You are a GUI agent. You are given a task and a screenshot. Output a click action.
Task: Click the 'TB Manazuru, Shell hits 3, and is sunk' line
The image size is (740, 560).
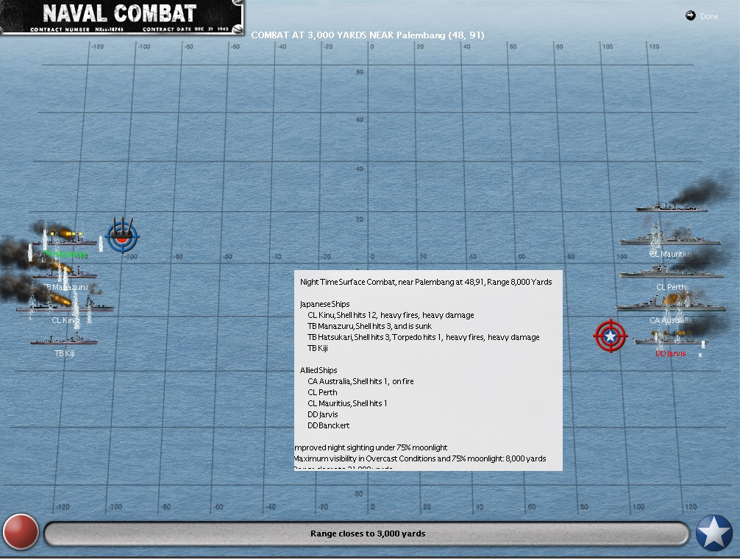pos(369,326)
